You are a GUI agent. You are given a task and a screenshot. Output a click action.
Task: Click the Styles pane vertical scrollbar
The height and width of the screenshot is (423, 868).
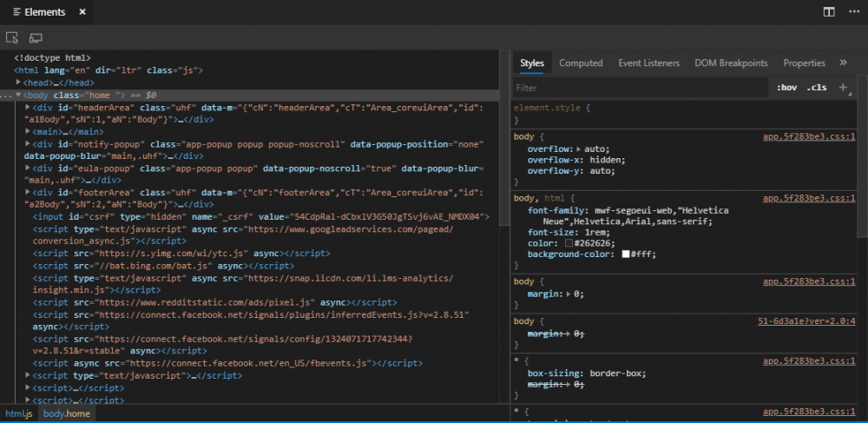[x=863, y=155]
